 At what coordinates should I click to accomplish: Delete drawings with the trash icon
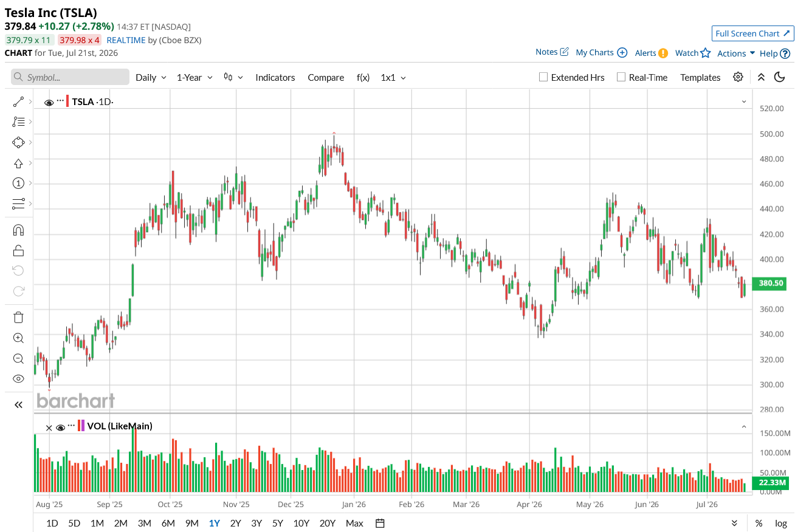(18, 317)
